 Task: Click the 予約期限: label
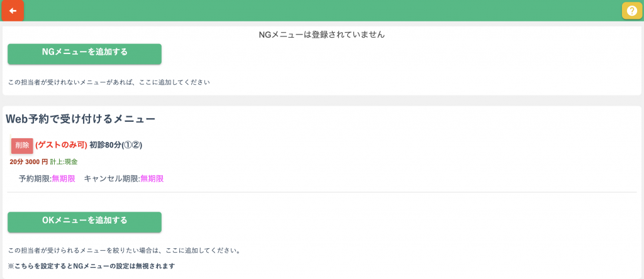(x=35, y=178)
